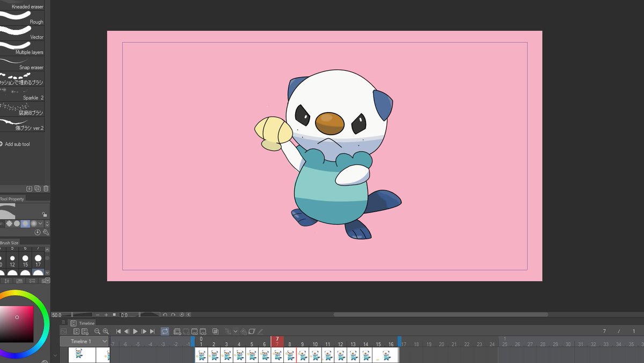The height and width of the screenshot is (363, 644).
Task: Select the Kneaded eraser sub tool
Action: 21,4
